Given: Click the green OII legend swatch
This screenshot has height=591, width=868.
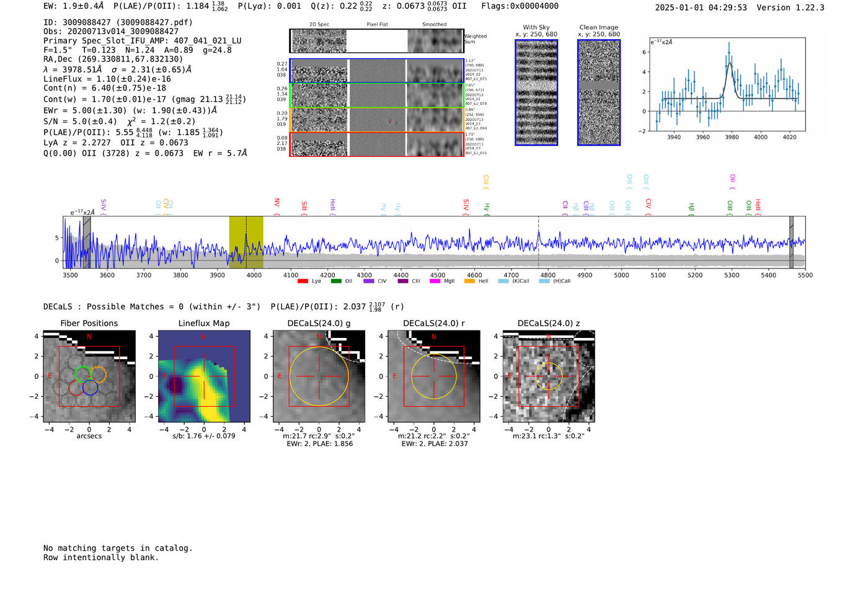Looking at the screenshot, I should [x=336, y=281].
